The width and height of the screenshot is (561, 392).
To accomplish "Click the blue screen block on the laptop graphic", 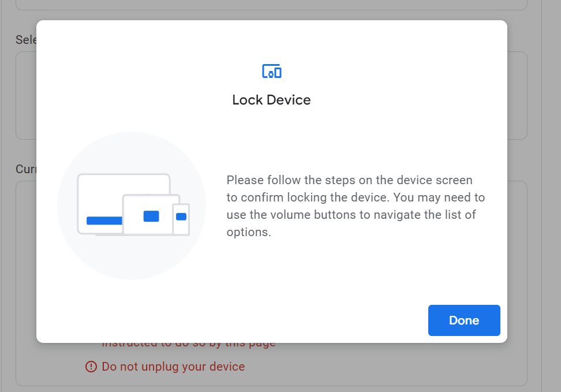I will click(x=151, y=216).
